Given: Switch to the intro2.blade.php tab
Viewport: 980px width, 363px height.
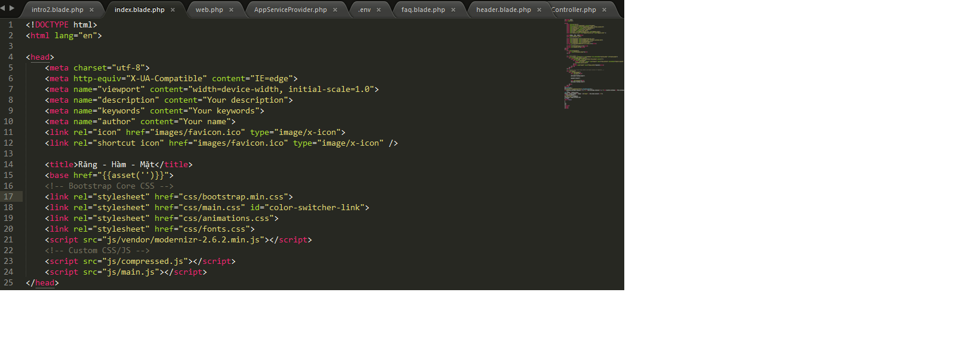Looking at the screenshot, I should pyautogui.click(x=57, y=10).
